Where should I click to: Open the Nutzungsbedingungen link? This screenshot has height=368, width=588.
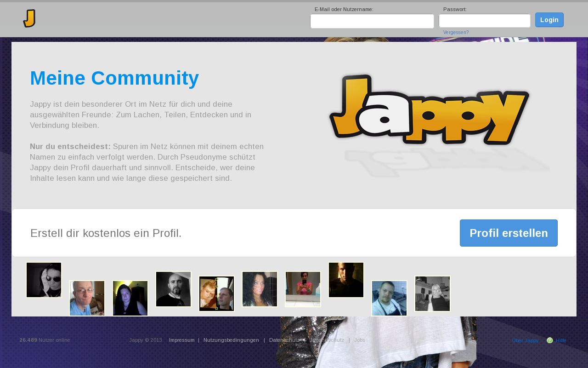pos(231,340)
